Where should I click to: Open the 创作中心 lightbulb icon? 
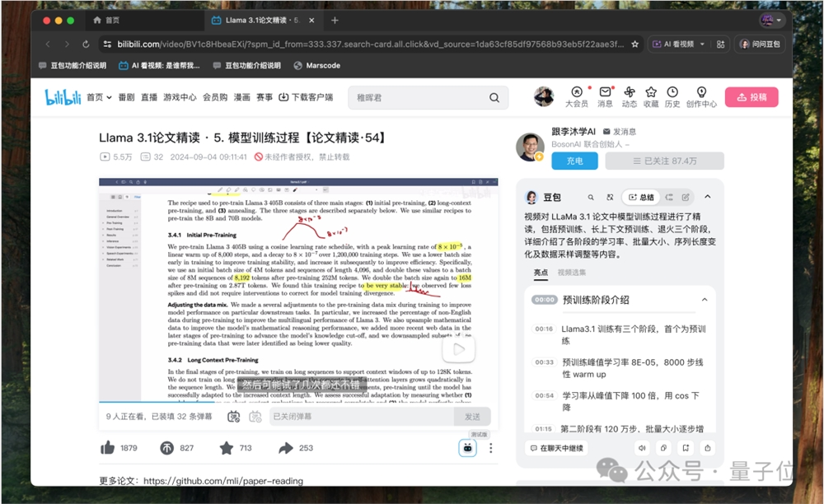(x=700, y=92)
